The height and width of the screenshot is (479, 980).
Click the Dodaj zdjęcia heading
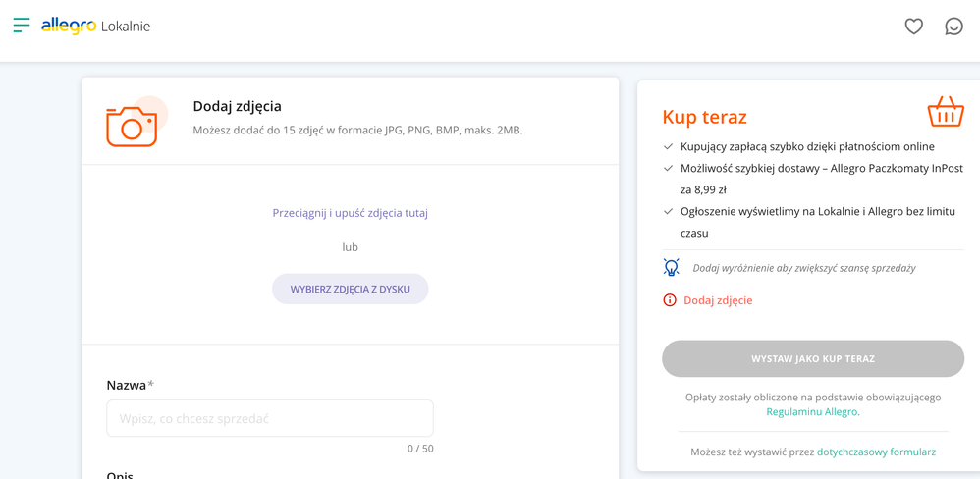[237, 106]
